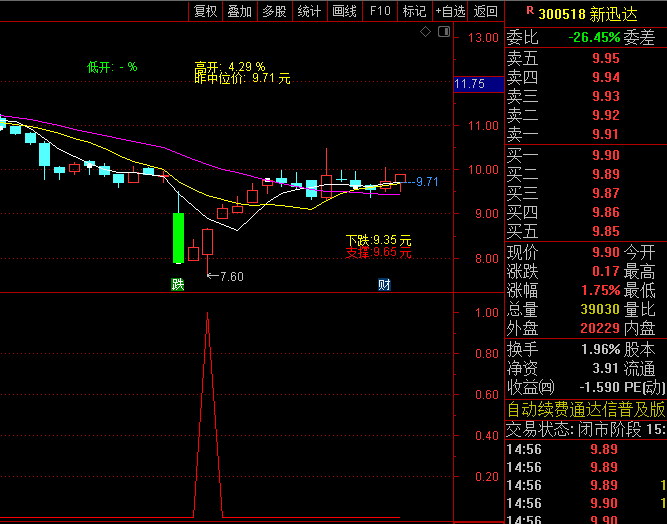
Task: Toggle the side panel layout icon
Action: [444, 31]
